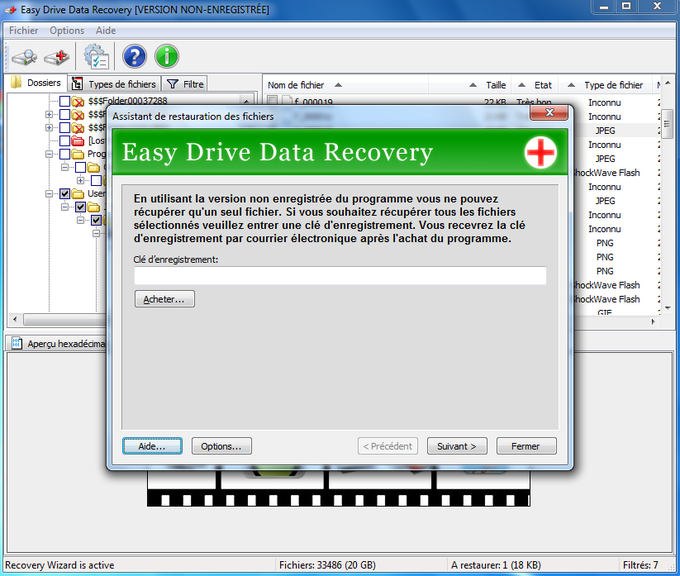Viewport: 680px width, 576px height.
Task: Click the blue question mark help icon
Action: point(134,56)
